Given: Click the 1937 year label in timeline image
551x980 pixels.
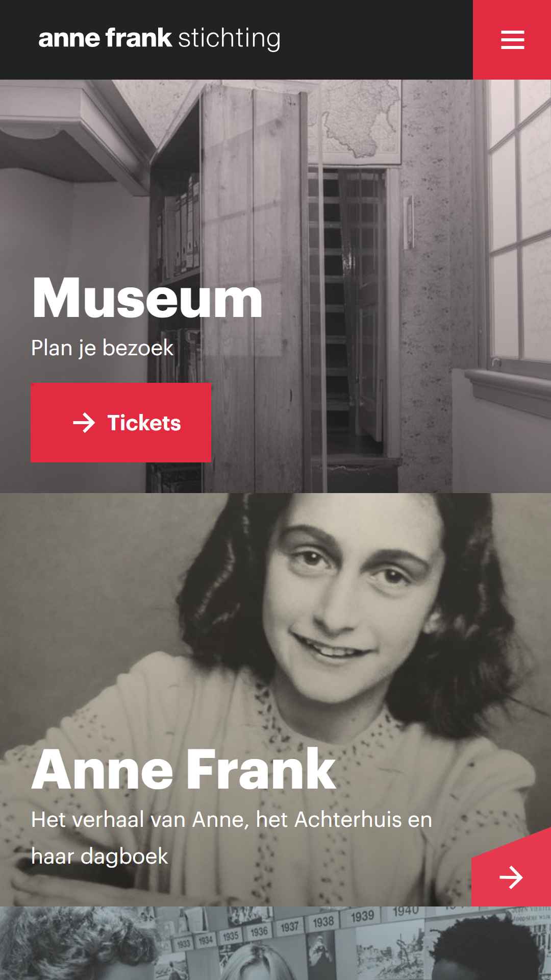Looking at the screenshot, I should [289, 927].
